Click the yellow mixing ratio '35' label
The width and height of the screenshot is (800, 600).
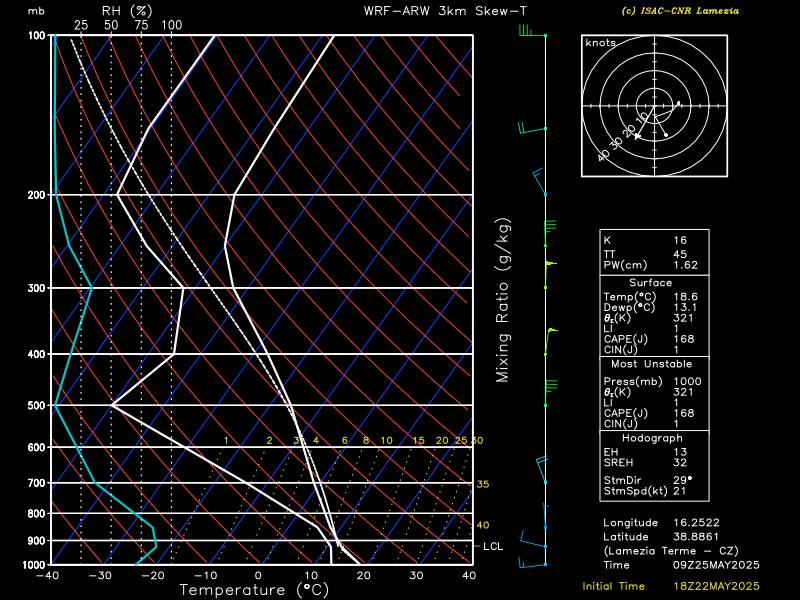483,484
